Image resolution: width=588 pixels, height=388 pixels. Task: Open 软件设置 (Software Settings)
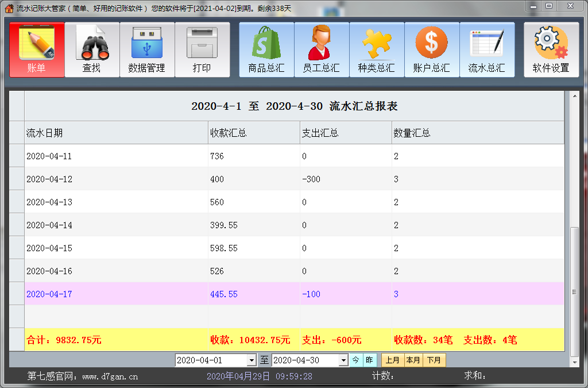pyautogui.click(x=551, y=50)
